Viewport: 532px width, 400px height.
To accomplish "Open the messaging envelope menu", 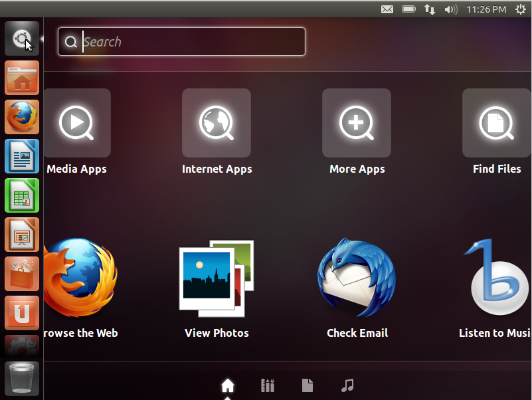I will pyautogui.click(x=387, y=9).
